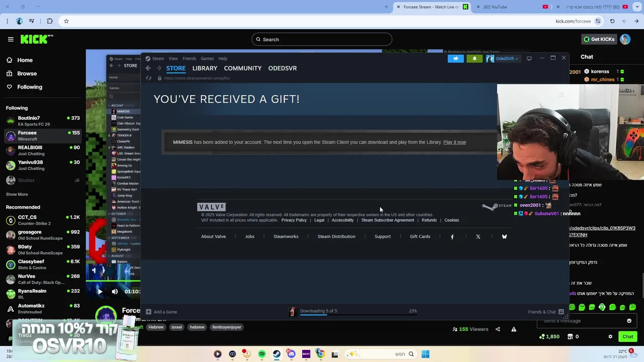
Task: Open the ODEDSVR profile tab
Action: (x=282, y=68)
